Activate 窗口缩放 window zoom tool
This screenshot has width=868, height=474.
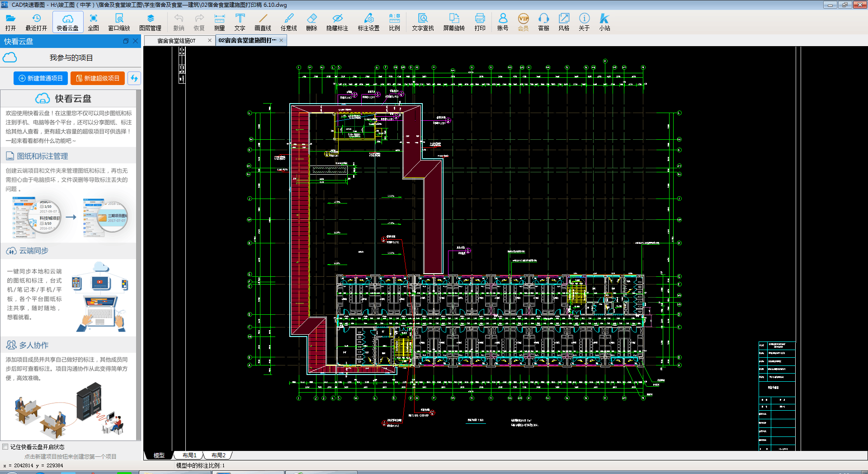119,22
